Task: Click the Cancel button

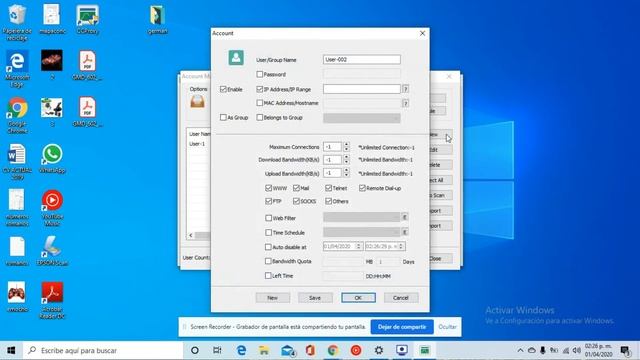Action: (x=401, y=298)
